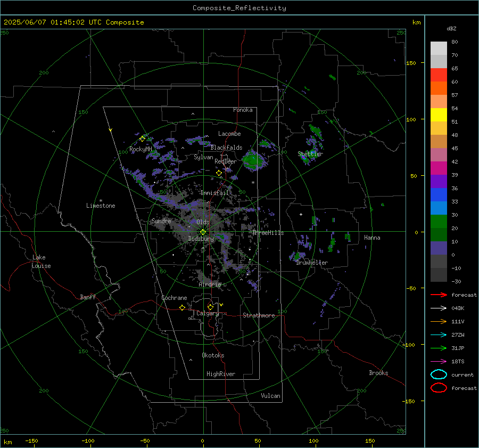Click the Didsbury town label
This screenshot has width=479, height=448.
point(201,239)
